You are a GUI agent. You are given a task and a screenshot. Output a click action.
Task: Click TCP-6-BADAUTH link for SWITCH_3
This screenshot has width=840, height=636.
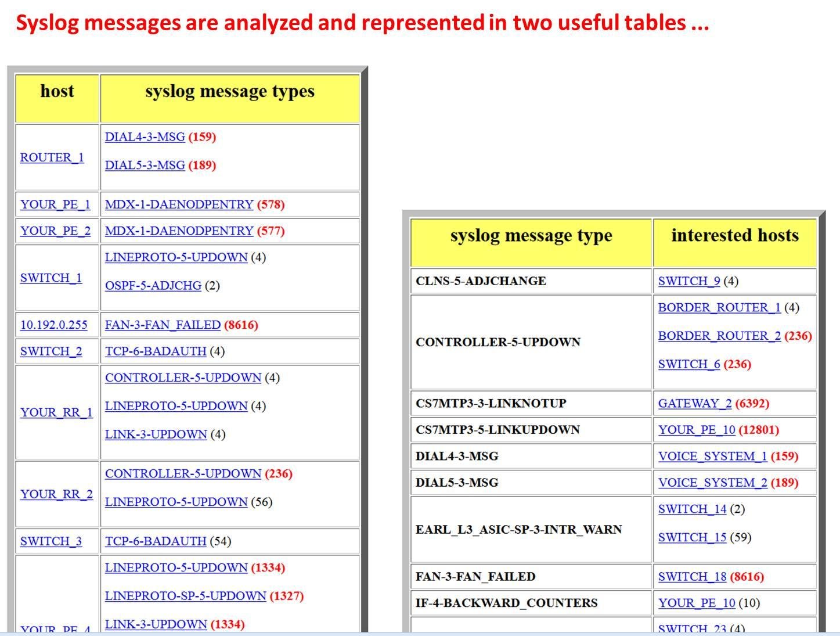point(154,541)
